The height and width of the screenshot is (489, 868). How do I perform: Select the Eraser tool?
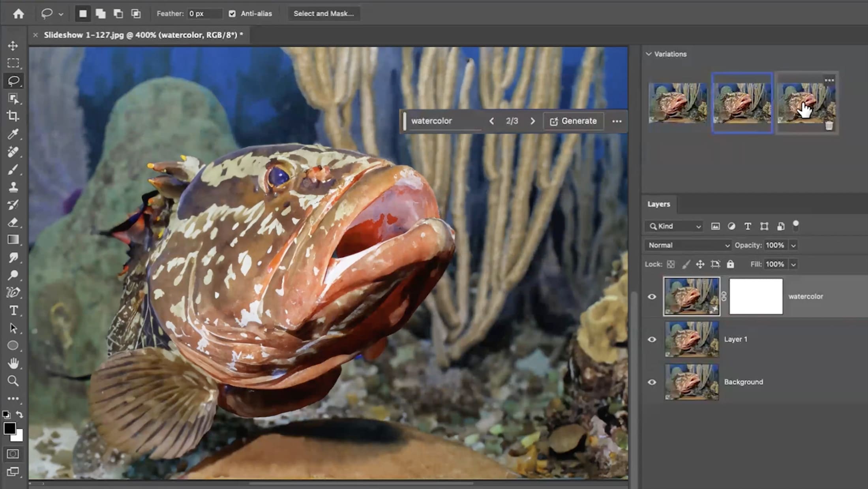tap(13, 222)
